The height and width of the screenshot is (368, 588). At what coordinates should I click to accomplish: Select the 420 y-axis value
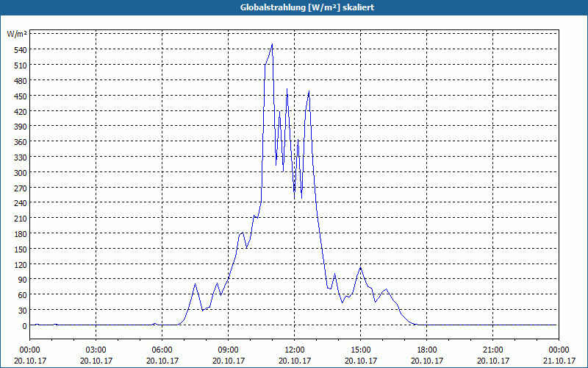point(21,112)
